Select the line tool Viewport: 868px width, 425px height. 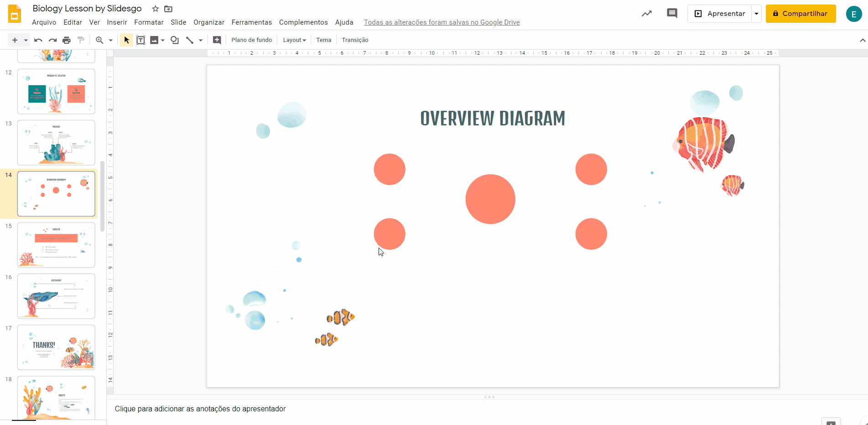190,40
